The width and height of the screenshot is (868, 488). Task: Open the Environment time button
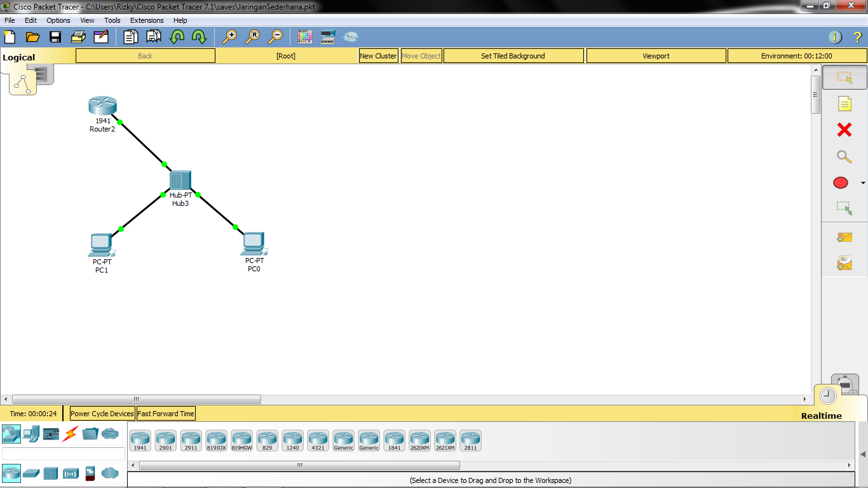[797, 56]
